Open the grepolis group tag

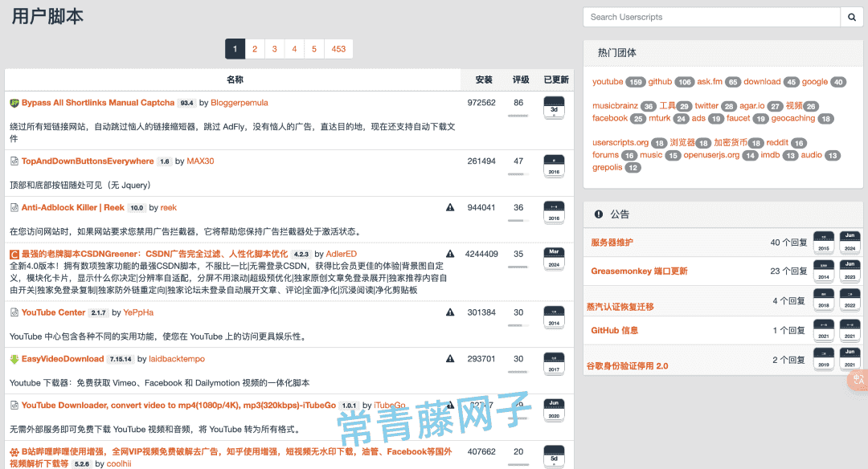(608, 168)
